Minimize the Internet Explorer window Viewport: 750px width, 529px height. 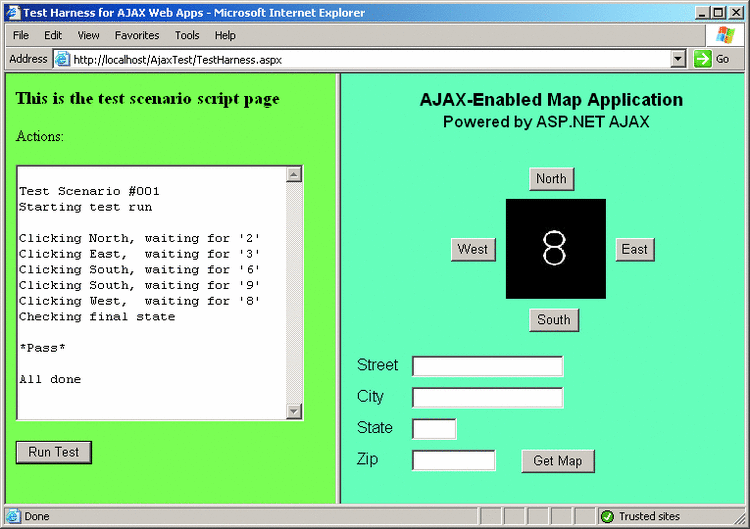click(702, 13)
